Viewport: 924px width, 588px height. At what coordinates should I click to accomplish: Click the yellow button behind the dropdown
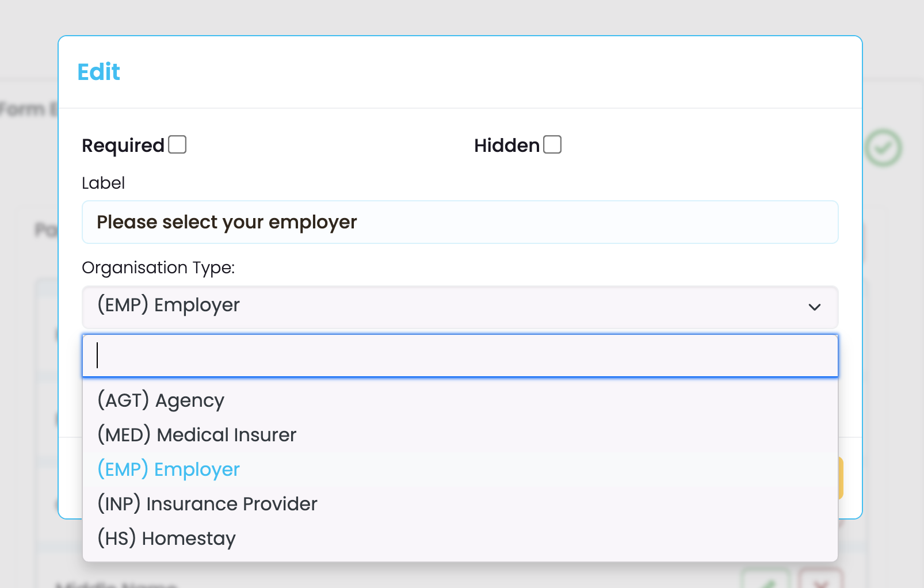(x=841, y=478)
